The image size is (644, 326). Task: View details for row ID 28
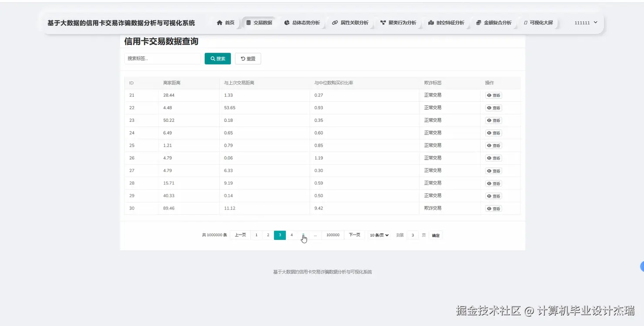click(x=493, y=184)
